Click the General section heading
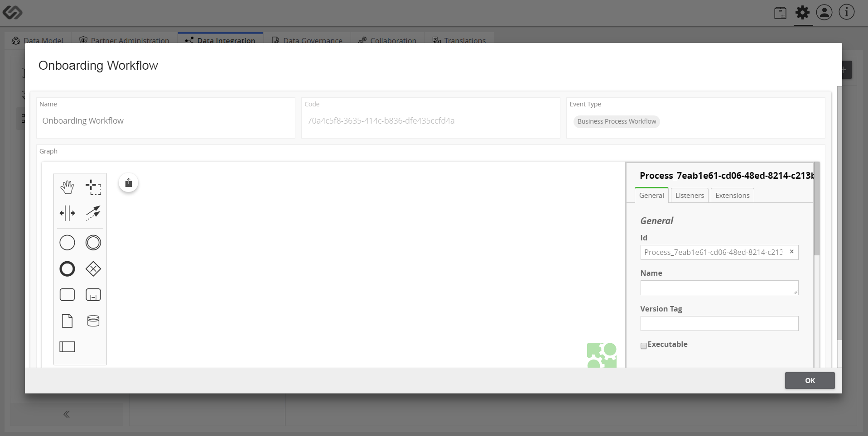868x436 pixels. pyautogui.click(x=656, y=221)
